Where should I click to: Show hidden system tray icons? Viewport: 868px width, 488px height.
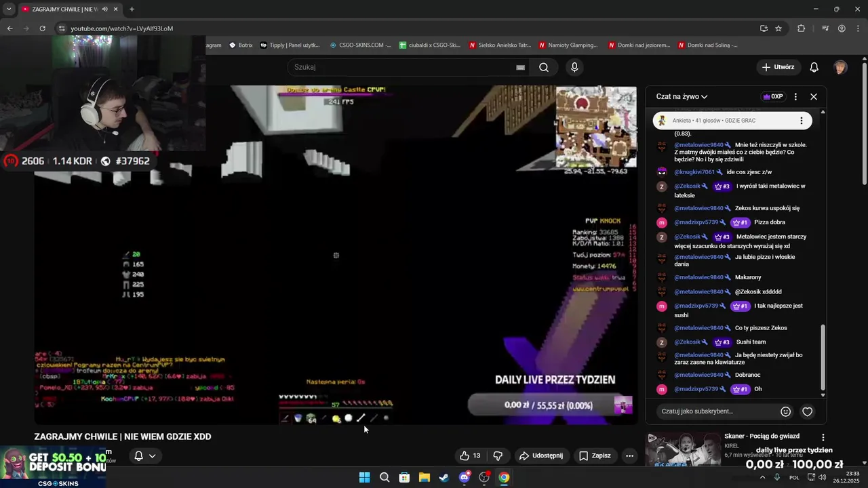point(762,477)
